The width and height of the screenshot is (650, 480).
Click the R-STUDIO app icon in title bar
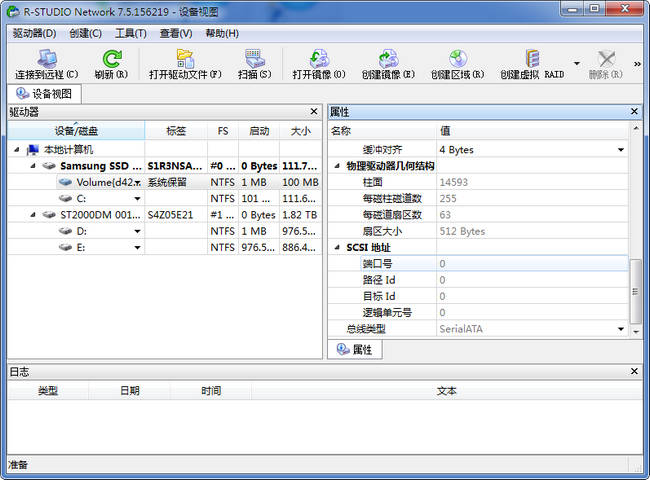coord(13,12)
